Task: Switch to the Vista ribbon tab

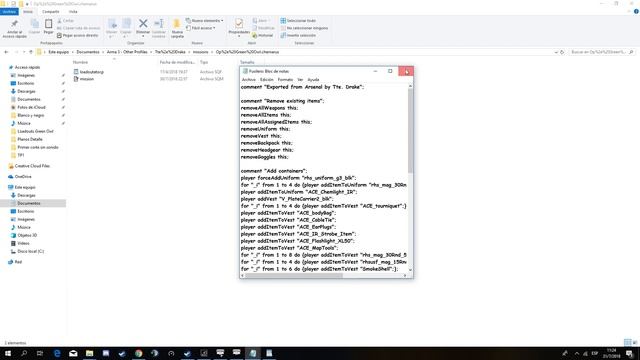Action: pos(73,12)
